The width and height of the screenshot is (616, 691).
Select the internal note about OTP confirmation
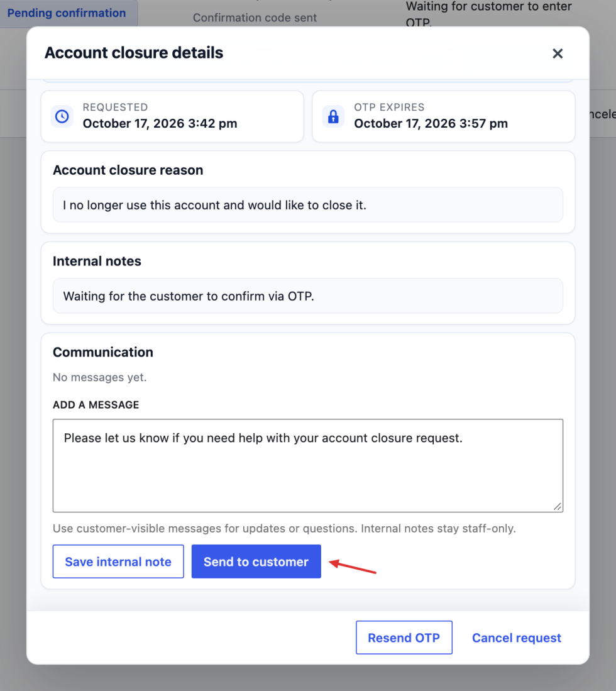[189, 296]
